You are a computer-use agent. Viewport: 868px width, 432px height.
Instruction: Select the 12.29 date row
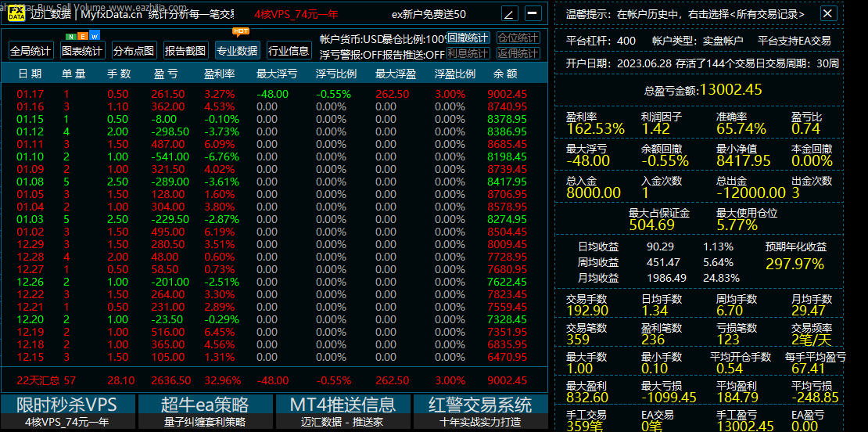click(30, 243)
